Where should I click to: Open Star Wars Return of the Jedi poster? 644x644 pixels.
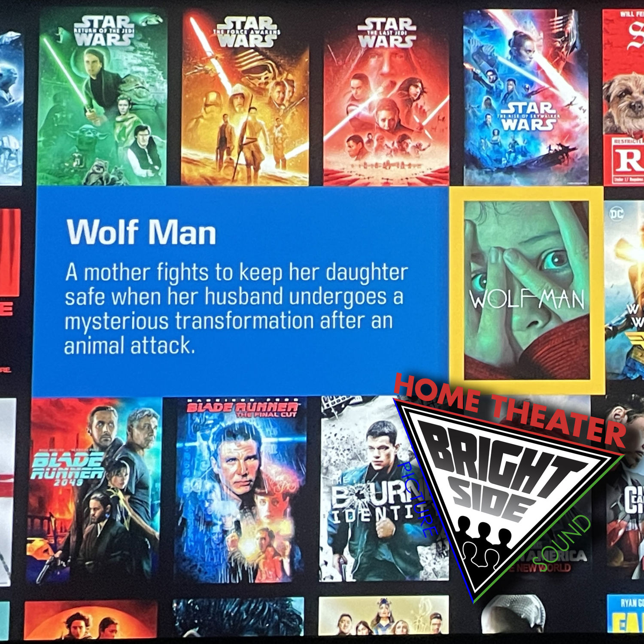point(102,97)
